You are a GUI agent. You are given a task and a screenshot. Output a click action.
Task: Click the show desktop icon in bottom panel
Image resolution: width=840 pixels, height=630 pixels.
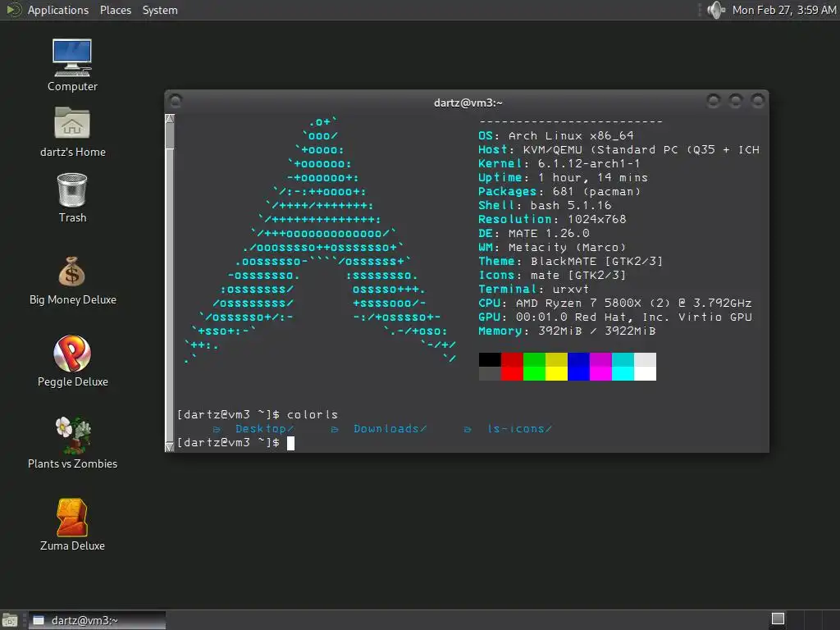[10, 620]
